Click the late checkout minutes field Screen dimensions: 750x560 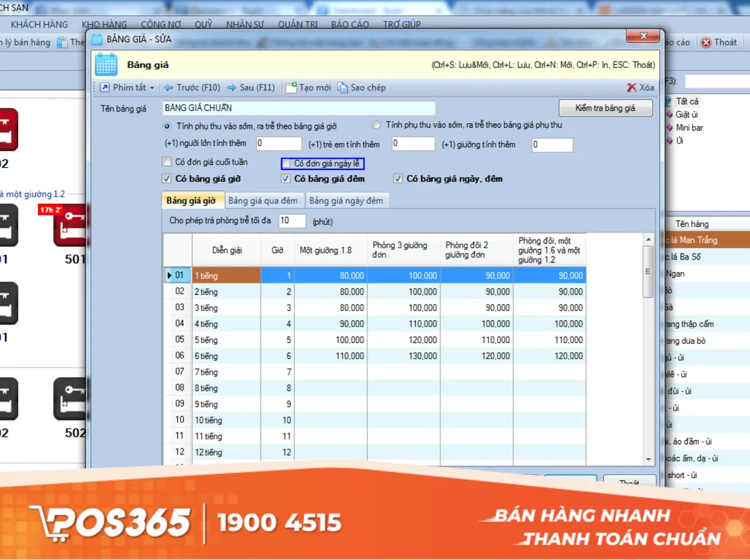pyautogui.click(x=292, y=221)
